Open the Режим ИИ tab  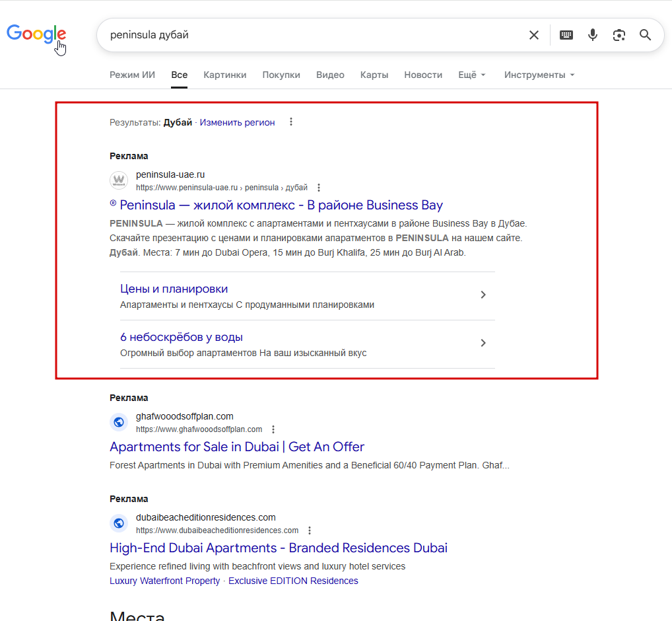tap(132, 75)
